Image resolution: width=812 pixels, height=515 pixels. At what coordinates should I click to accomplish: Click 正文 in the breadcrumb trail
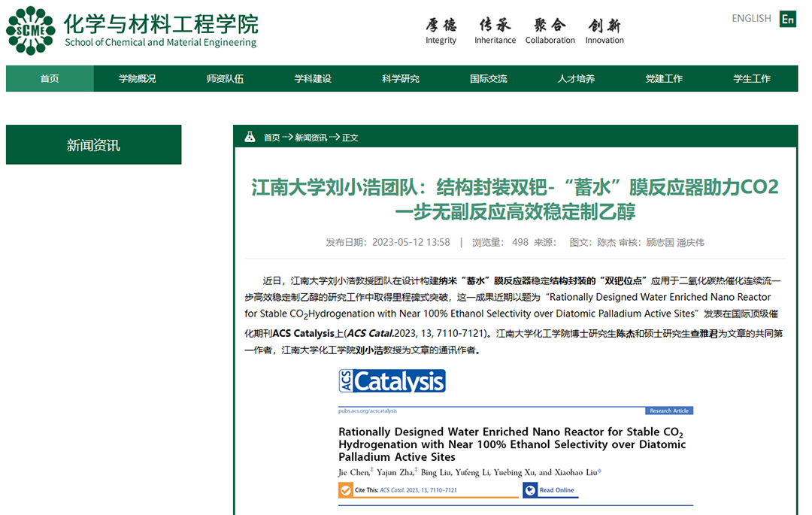pos(350,137)
